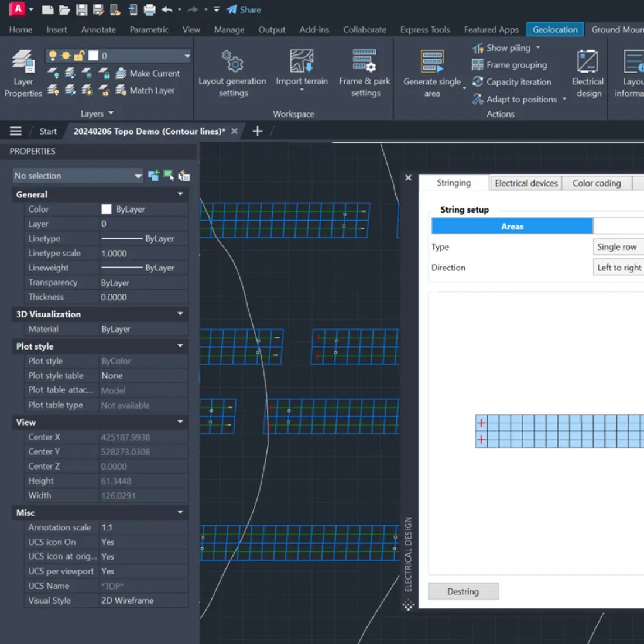The width and height of the screenshot is (644, 644).
Task: Expand the Show piling dropdown arrow
Action: point(537,47)
